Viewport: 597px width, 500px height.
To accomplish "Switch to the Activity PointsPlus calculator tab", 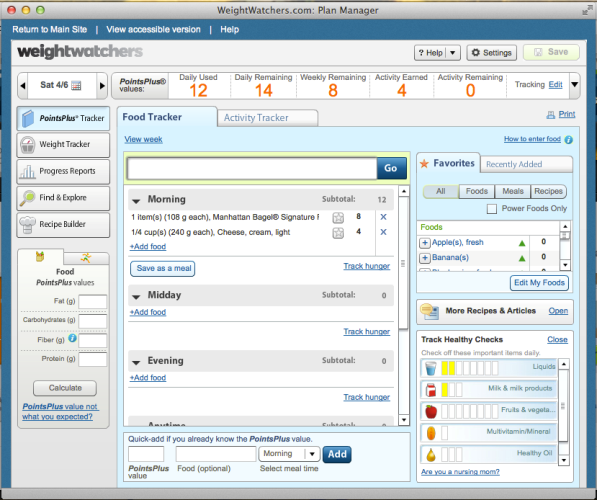I will coord(86,258).
